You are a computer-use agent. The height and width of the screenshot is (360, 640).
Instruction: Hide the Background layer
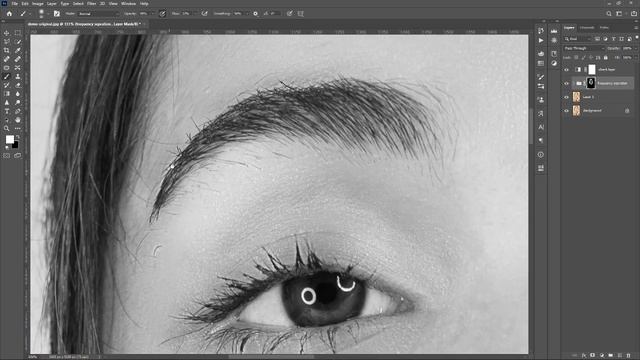tap(567, 111)
